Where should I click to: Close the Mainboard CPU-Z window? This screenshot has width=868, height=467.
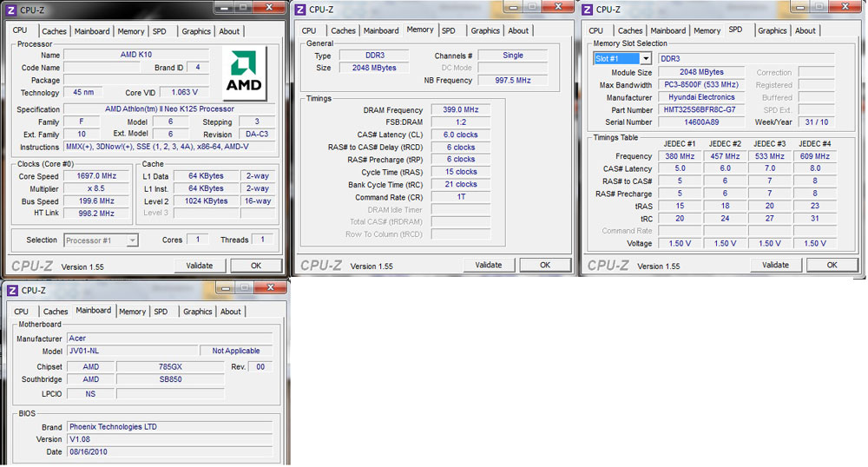point(271,287)
